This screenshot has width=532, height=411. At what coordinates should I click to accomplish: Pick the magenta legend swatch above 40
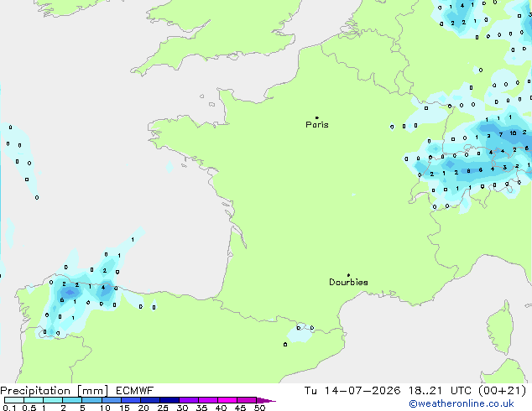[x=227, y=400]
